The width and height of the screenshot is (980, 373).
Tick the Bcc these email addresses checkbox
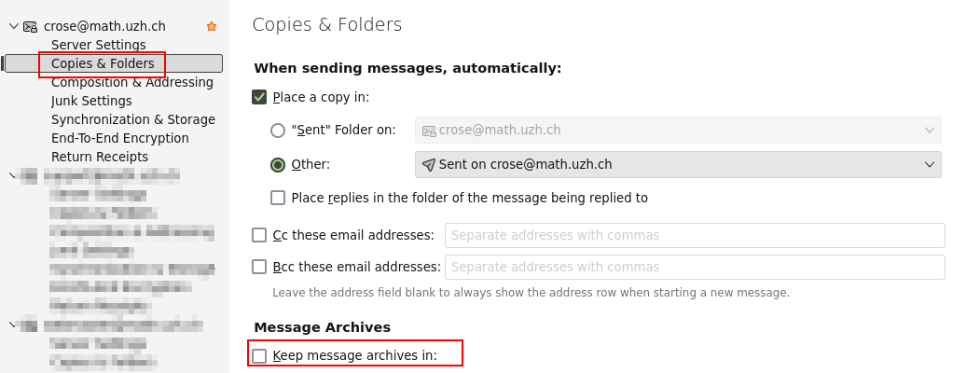[x=260, y=267]
